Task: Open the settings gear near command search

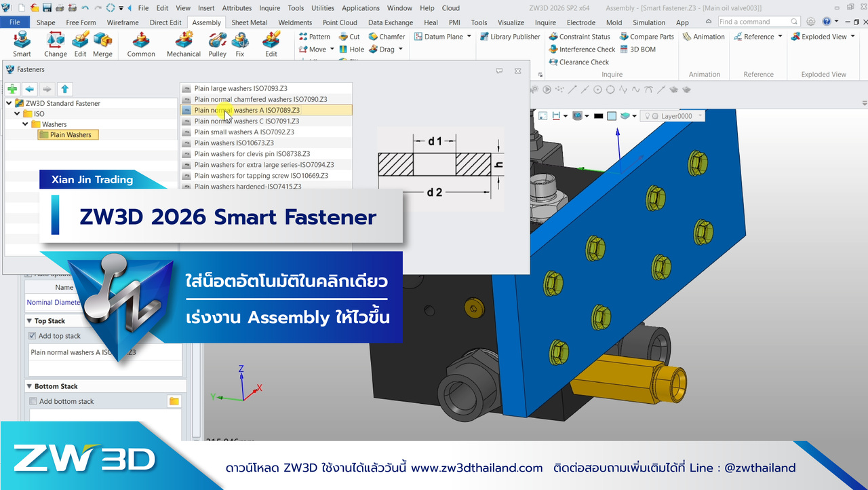Action: pyautogui.click(x=811, y=22)
